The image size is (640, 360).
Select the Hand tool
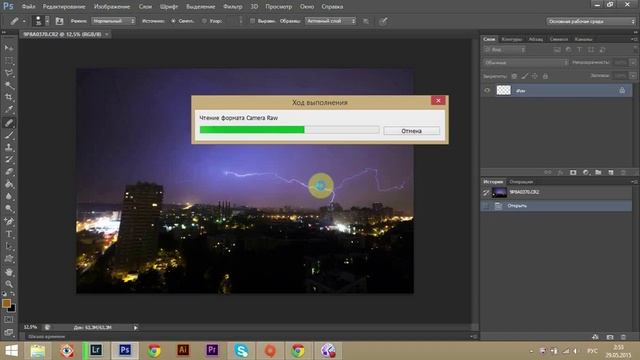click(9, 272)
